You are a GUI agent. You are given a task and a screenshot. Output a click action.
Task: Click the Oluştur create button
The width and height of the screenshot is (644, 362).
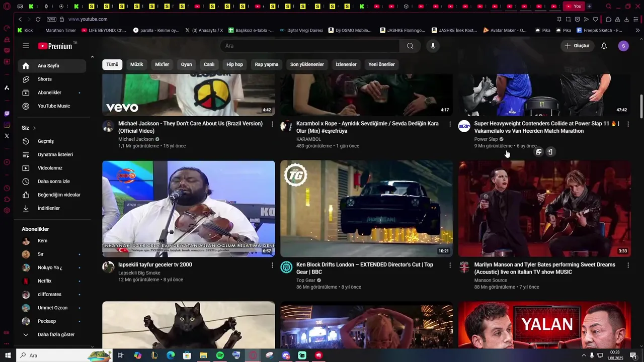click(577, 46)
